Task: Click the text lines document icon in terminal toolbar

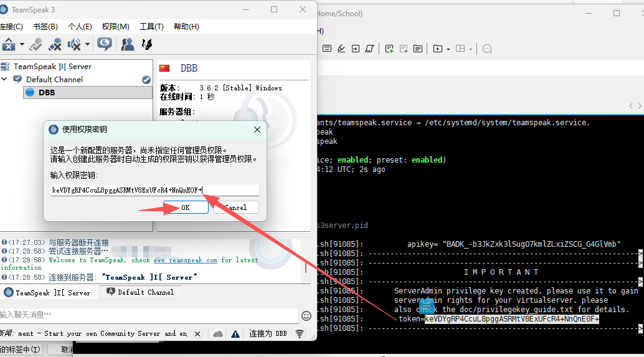Action: tap(418, 49)
